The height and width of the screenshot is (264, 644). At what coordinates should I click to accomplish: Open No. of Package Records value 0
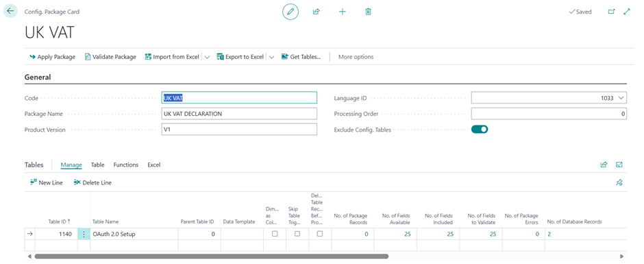click(x=366, y=234)
